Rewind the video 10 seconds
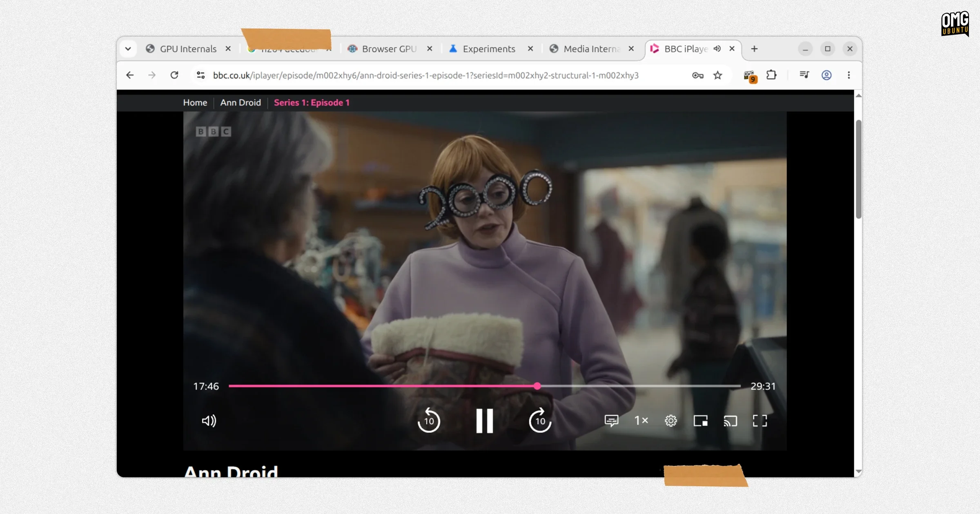This screenshot has height=514, width=980. 429,420
